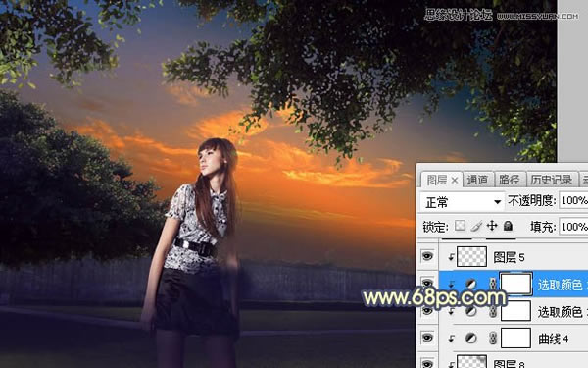Image resolution: width=588 pixels, height=368 pixels.
Task: Hide the 图层 5 layer
Action: pyautogui.click(x=427, y=256)
